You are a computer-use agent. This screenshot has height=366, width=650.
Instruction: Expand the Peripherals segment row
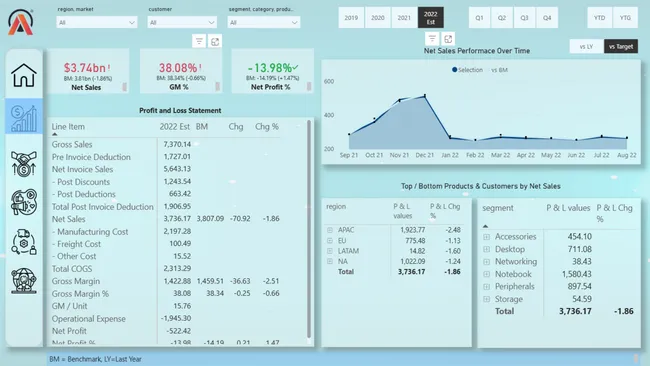[487, 286]
